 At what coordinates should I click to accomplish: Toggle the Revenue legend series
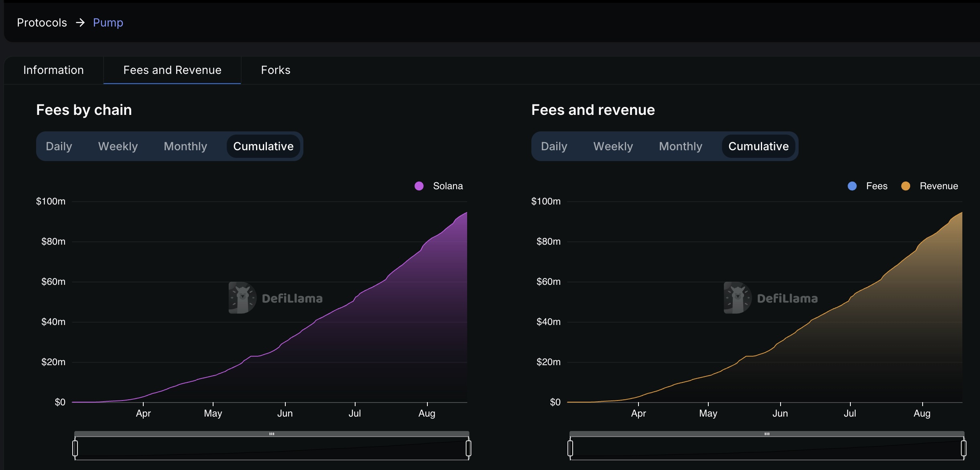click(929, 186)
